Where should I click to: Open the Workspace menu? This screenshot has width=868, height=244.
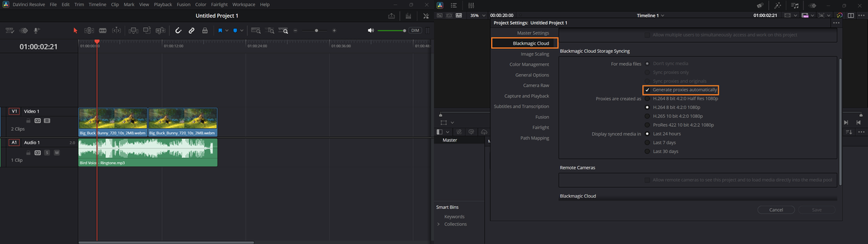tap(243, 4)
